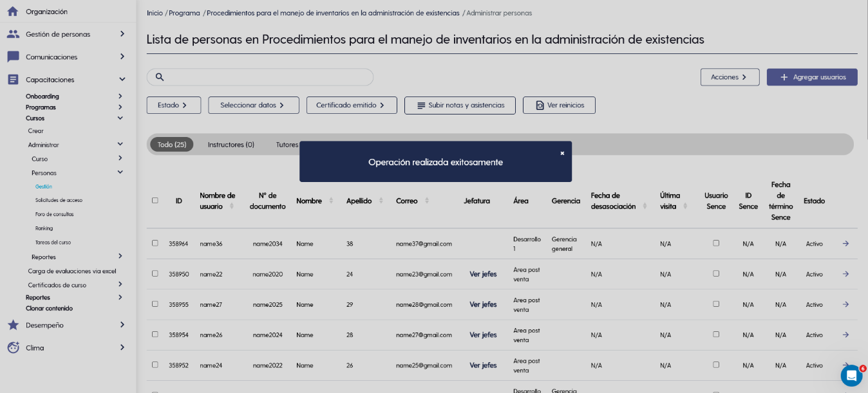Click the email name37@gmail.com cell

click(424, 244)
